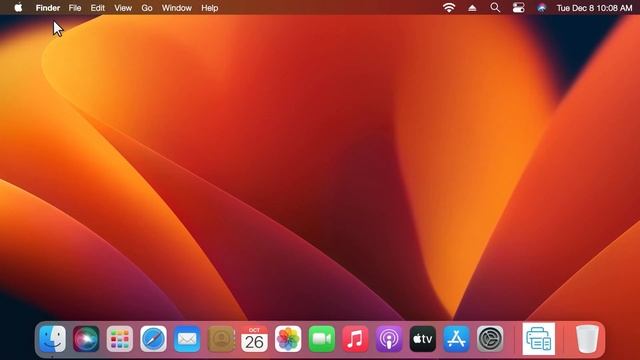
Task: Open System Settings gear in Dock
Action: [x=490, y=339]
